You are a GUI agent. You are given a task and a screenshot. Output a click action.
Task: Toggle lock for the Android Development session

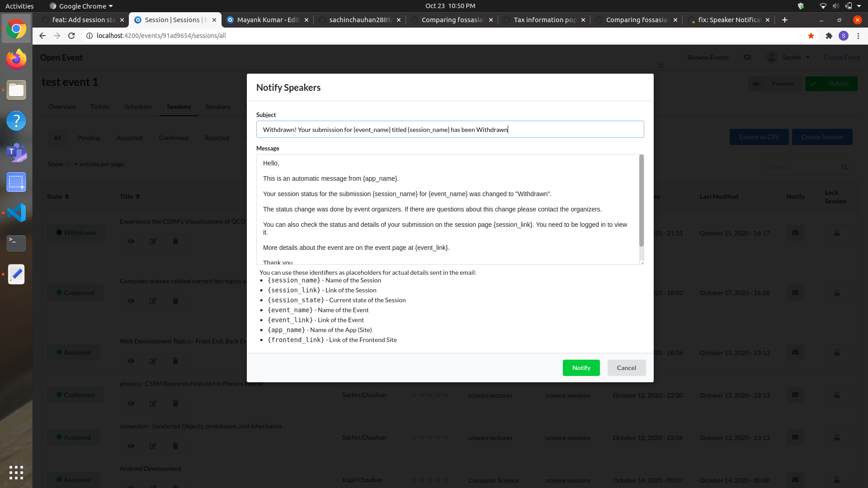[837, 480]
